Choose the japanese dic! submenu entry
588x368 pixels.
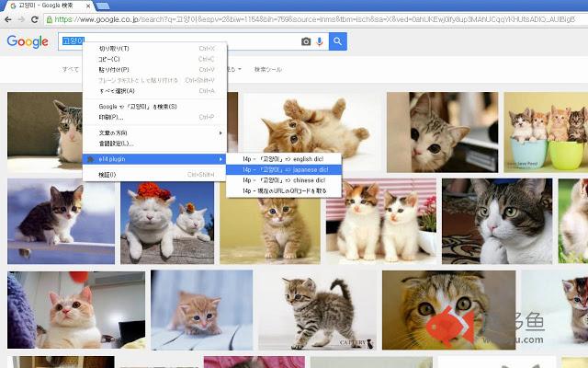tap(283, 169)
